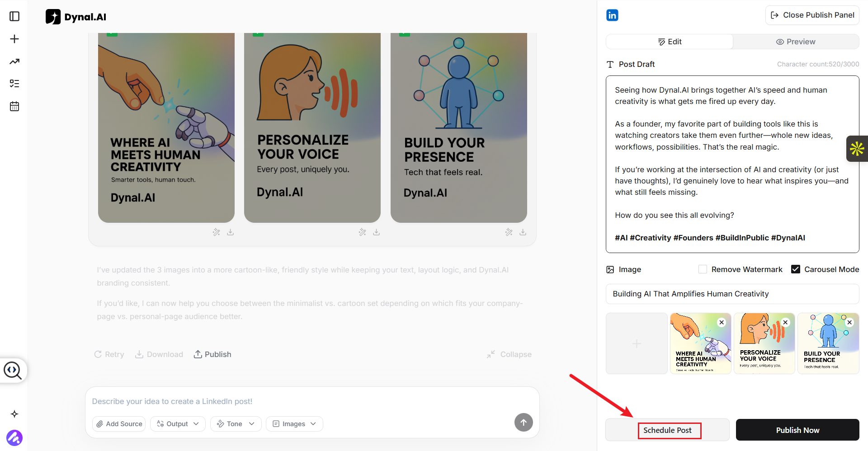Click Publish under the response
This screenshot has width=868, height=451.
tap(212, 354)
